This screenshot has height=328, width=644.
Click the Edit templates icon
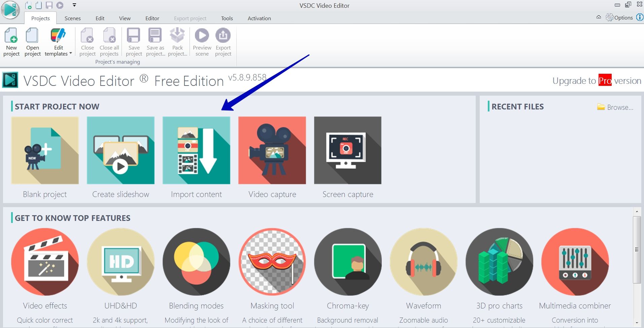(x=58, y=36)
